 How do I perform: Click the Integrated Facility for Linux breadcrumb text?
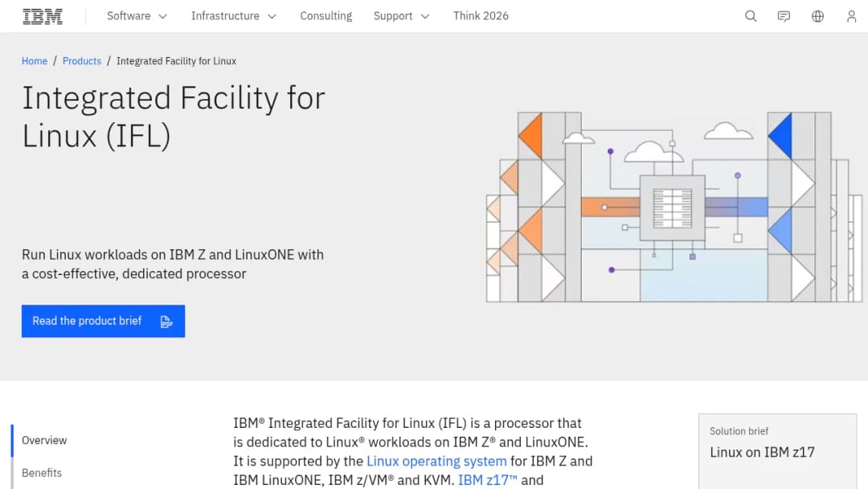click(x=176, y=61)
